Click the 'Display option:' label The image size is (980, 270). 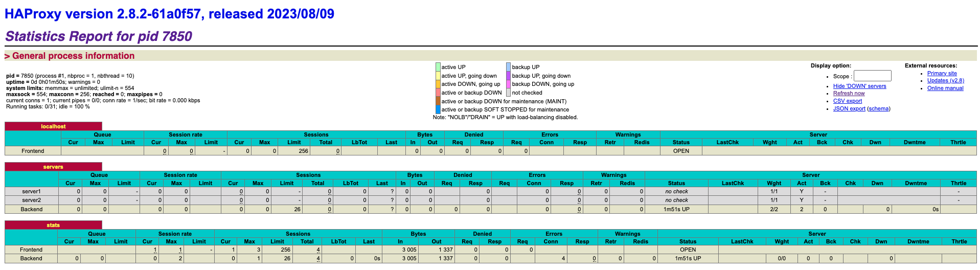pyautogui.click(x=831, y=65)
